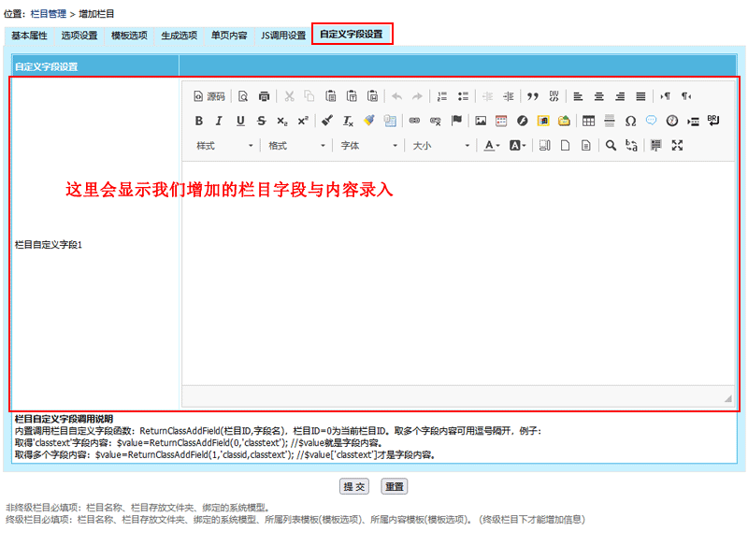Click the print icon in the toolbar
The width and height of the screenshot is (748, 560).
click(x=264, y=96)
